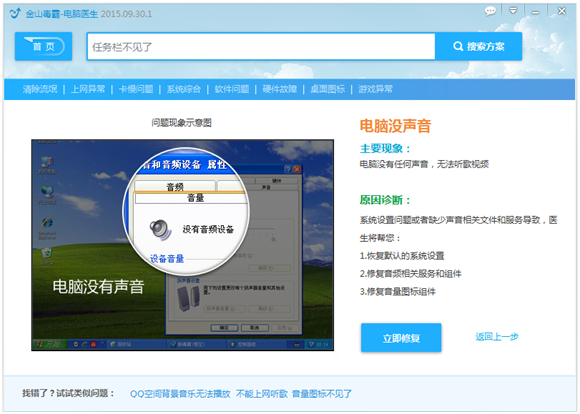The height and width of the screenshot is (414, 580).
Task: Click the 主要现象 heading
Action: 385,149
